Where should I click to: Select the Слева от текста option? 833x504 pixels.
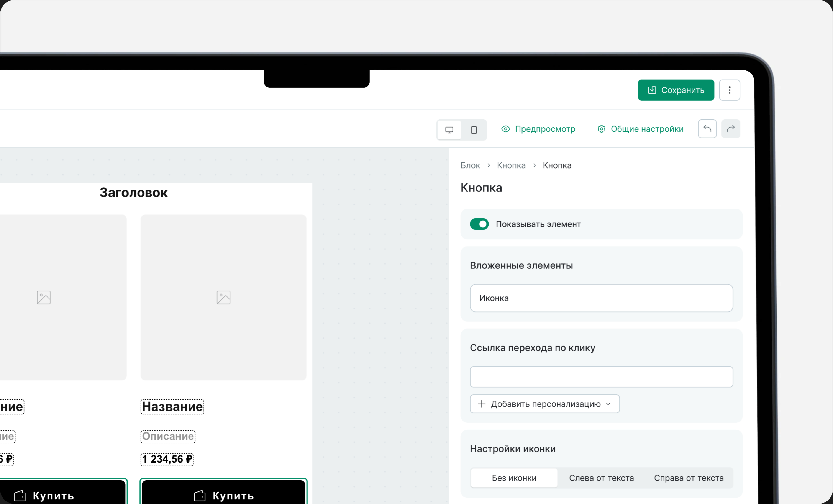[x=601, y=478]
